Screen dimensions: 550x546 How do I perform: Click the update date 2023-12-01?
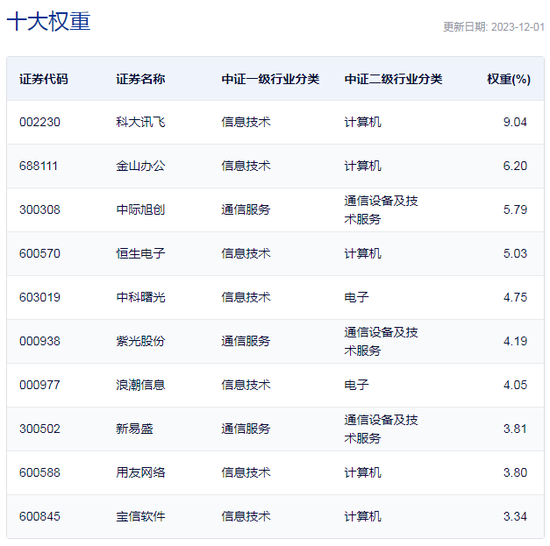[x=518, y=27]
